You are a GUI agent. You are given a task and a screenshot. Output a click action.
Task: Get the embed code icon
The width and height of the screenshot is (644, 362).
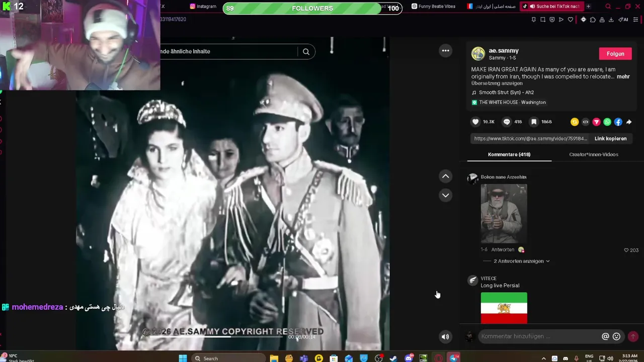tap(585, 122)
